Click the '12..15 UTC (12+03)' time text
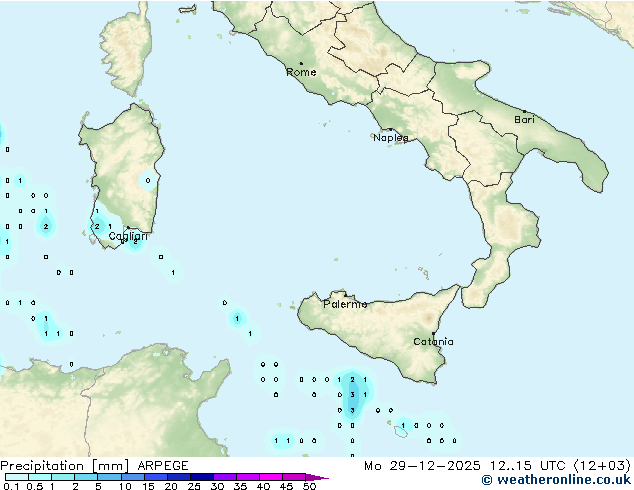Screen dimensions: 634x490 tap(559, 466)
